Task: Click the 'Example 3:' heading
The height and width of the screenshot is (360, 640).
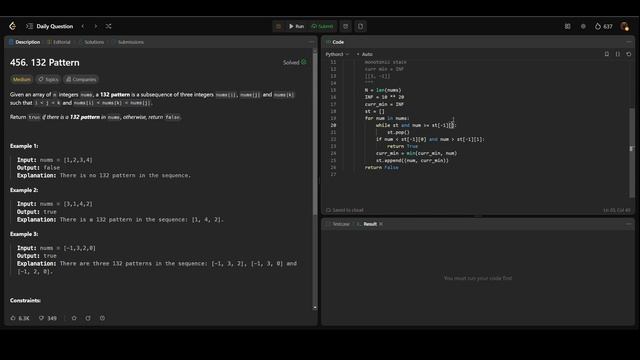Action: [24, 234]
